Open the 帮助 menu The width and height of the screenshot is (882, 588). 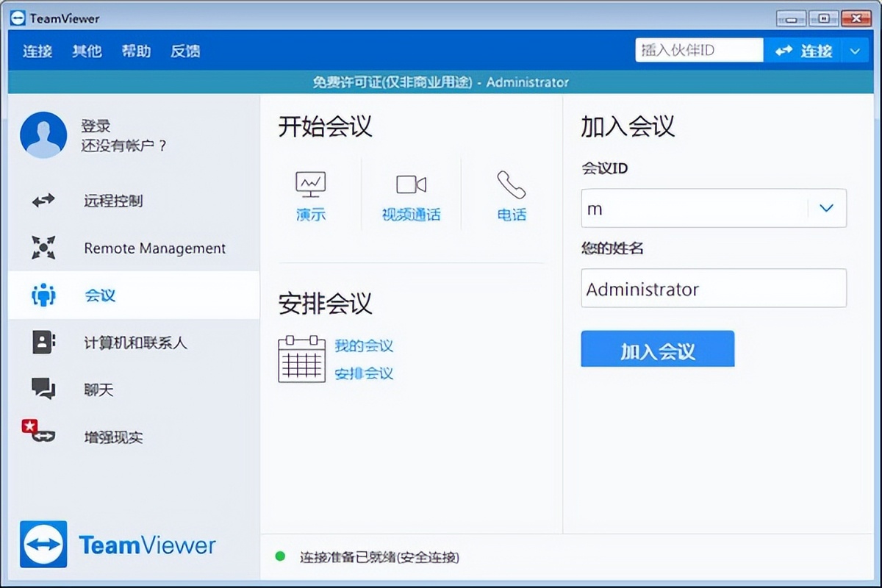point(135,51)
